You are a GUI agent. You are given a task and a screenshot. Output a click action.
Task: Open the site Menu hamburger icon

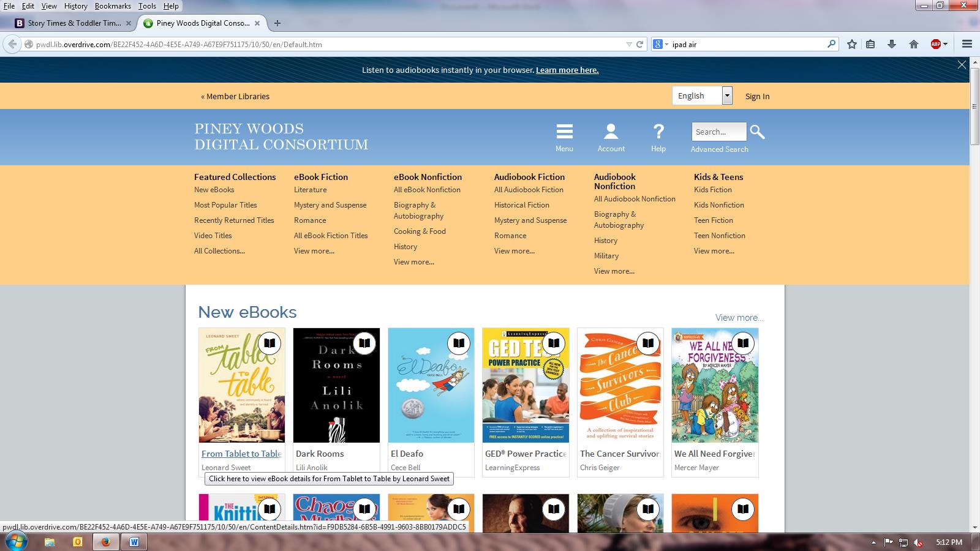click(x=564, y=132)
